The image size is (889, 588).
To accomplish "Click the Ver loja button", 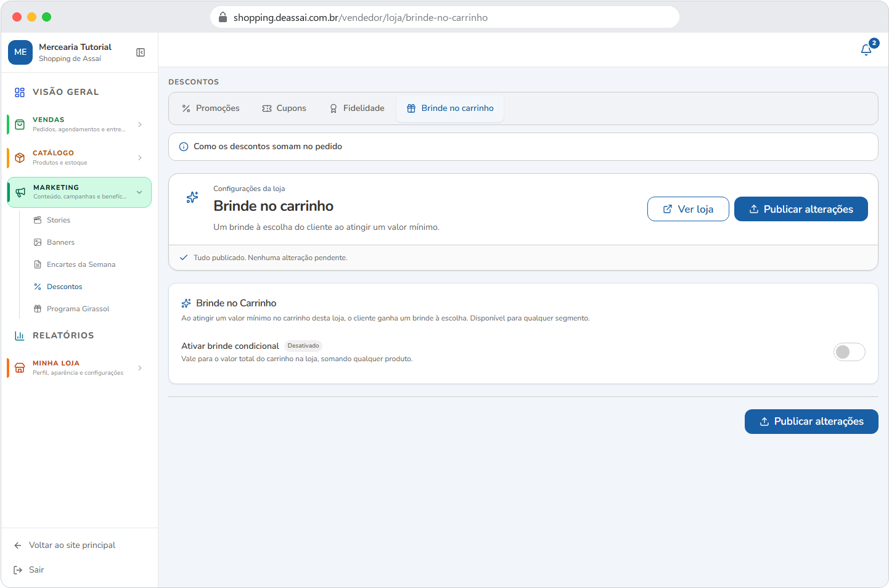I will point(688,209).
